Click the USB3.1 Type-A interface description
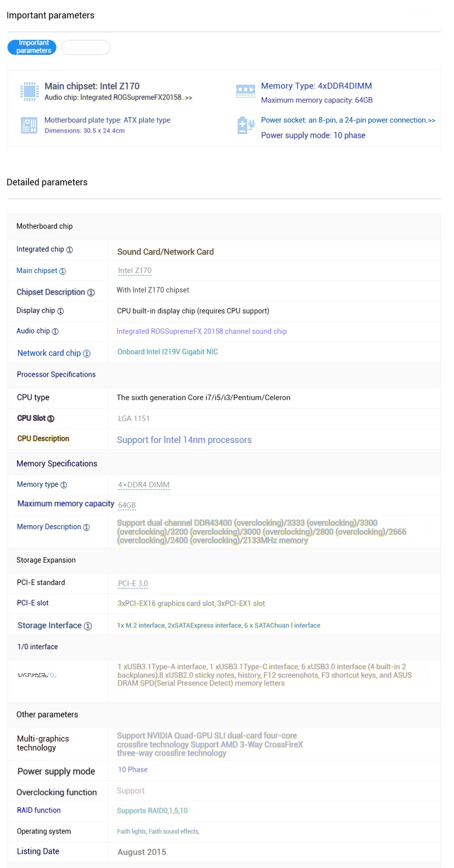454x868 pixels. pyautogui.click(x=265, y=675)
